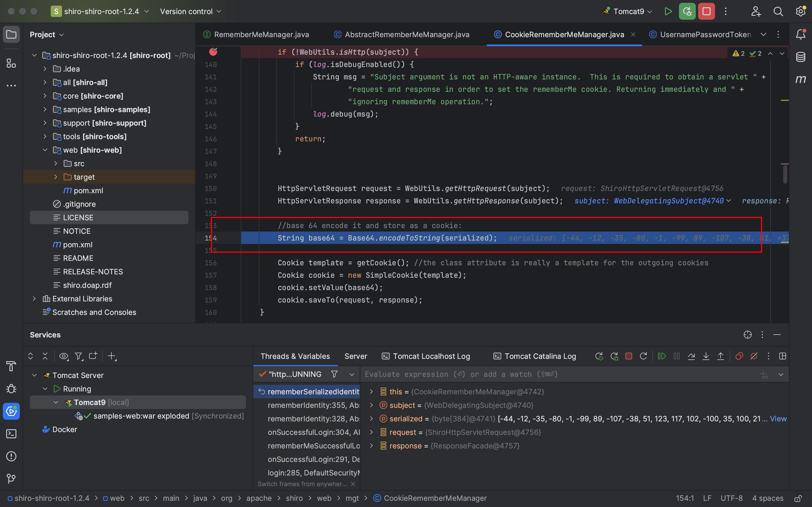Viewport: 812px width, 507px height.
Task: Select the Server tab in Services panel
Action: (356, 356)
